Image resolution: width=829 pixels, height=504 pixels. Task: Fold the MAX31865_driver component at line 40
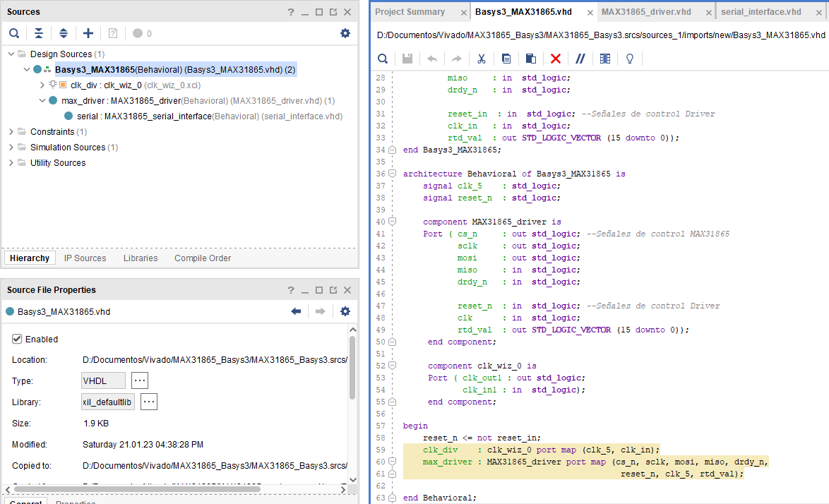393,222
